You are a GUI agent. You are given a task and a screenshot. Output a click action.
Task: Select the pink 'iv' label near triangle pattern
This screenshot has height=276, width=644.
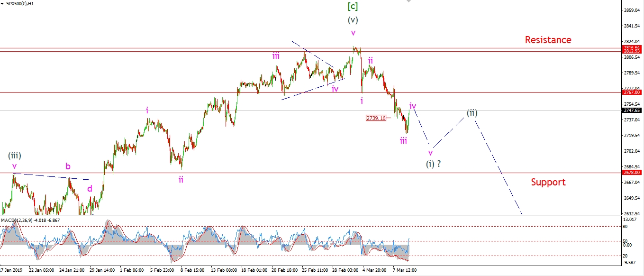point(335,89)
